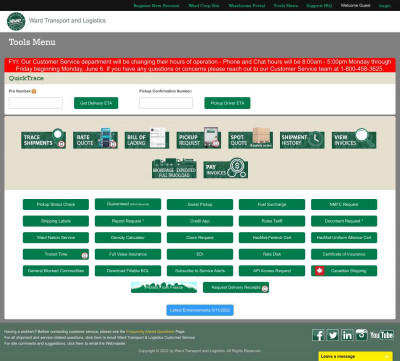Image resolution: width=400 pixels, height=361 pixels.
Task: Open HazMat-Uniform Alliance Cert
Action: (x=344, y=238)
